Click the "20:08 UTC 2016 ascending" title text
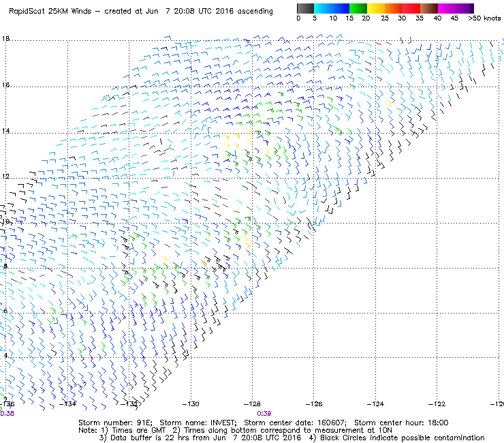Image resolution: width=504 pixels, height=443 pixels. coord(223,12)
